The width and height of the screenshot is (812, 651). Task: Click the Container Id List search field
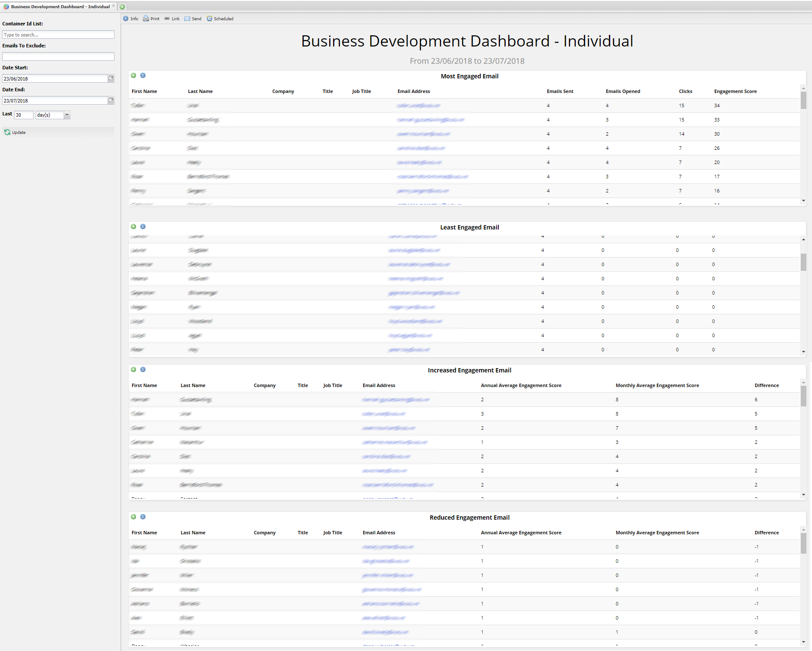coord(59,34)
